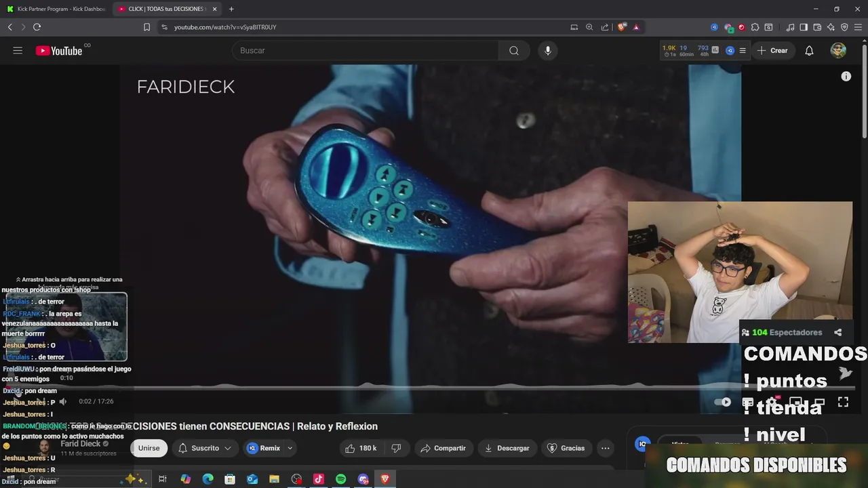Like the video with 180 k

(x=361, y=448)
